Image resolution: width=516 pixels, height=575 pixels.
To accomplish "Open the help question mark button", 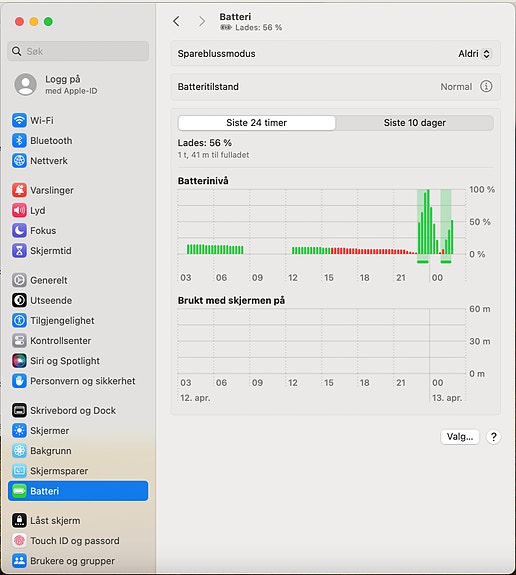I will coord(494,437).
